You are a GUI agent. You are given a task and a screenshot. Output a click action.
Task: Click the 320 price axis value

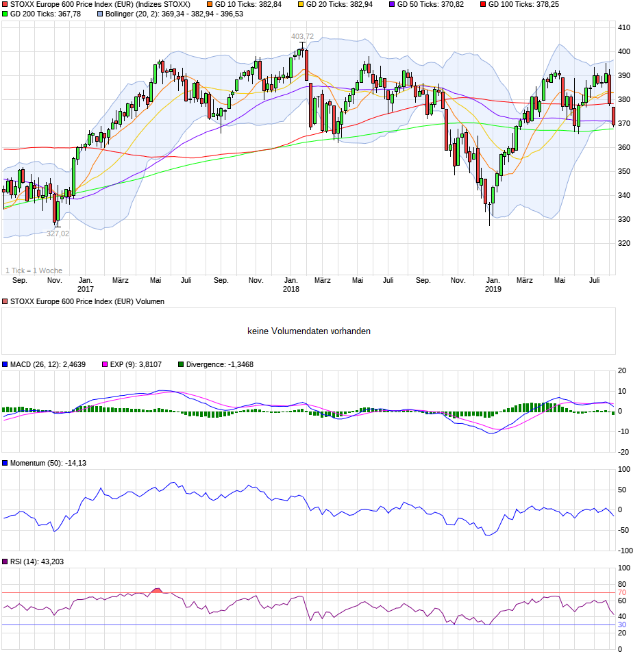[624, 244]
